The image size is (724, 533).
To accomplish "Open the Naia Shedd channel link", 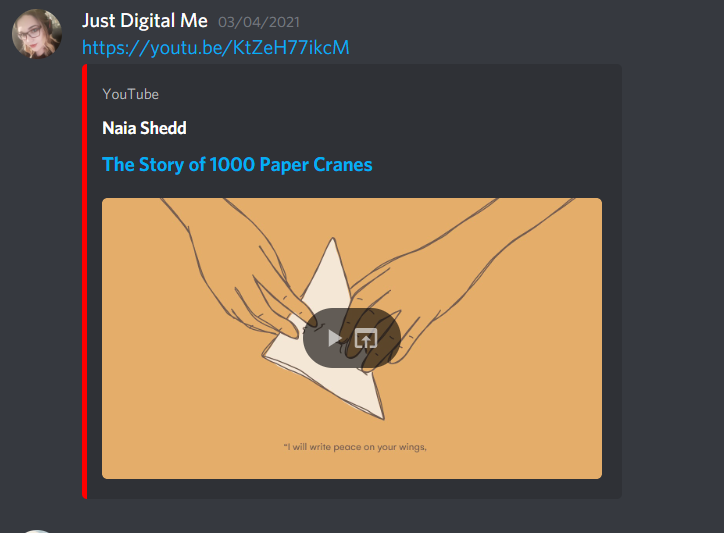I will coord(144,128).
